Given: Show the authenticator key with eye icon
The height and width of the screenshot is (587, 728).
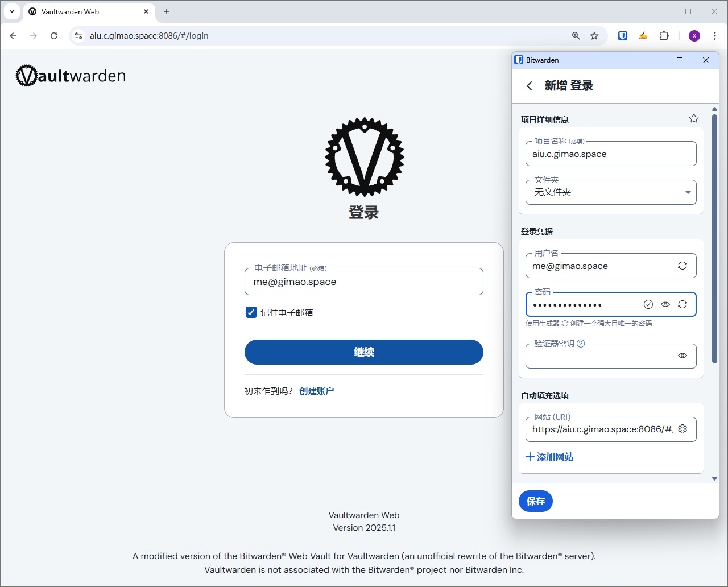Looking at the screenshot, I should 682,355.
